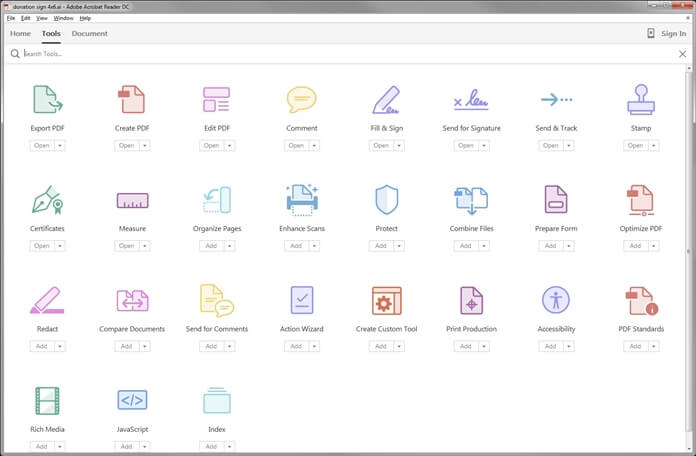Open the Help menu
696x456 pixels.
coord(85,18)
